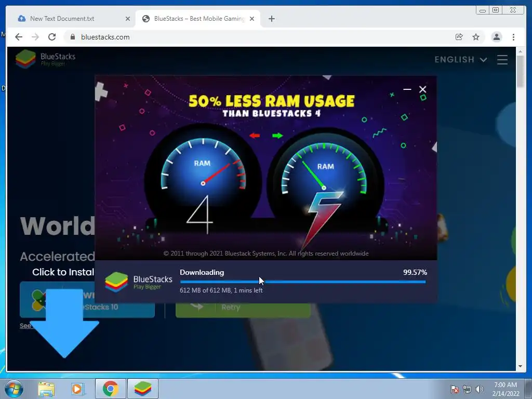This screenshot has width=532, height=399.
Task: Click the page vertical scrollbar thumb
Action: [520, 71]
